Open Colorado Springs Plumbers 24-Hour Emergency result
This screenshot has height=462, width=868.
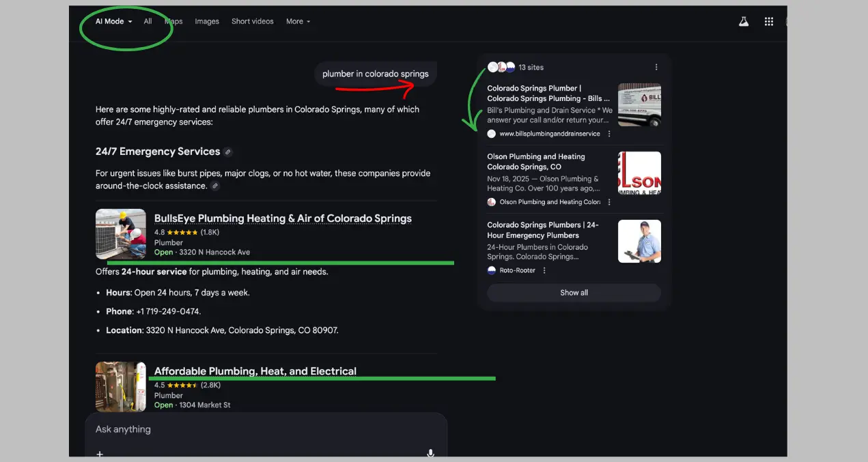pyautogui.click(x=542, y=230)
